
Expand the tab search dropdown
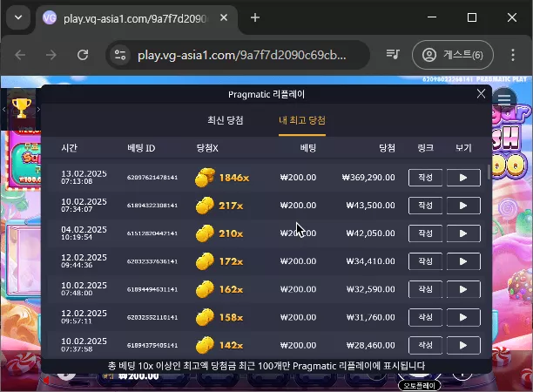[x=18, y=17]
